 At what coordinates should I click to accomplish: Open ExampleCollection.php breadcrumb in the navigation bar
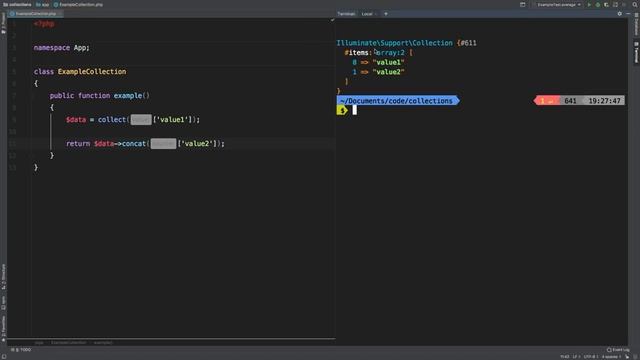tap(78, 4)
